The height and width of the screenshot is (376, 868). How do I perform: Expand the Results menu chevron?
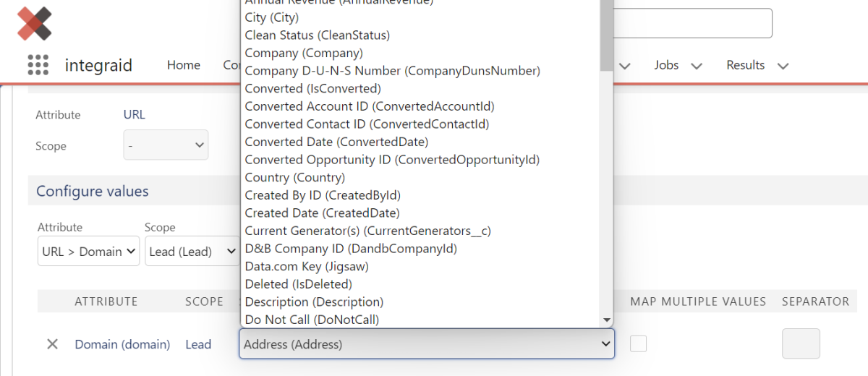(782, 66)
